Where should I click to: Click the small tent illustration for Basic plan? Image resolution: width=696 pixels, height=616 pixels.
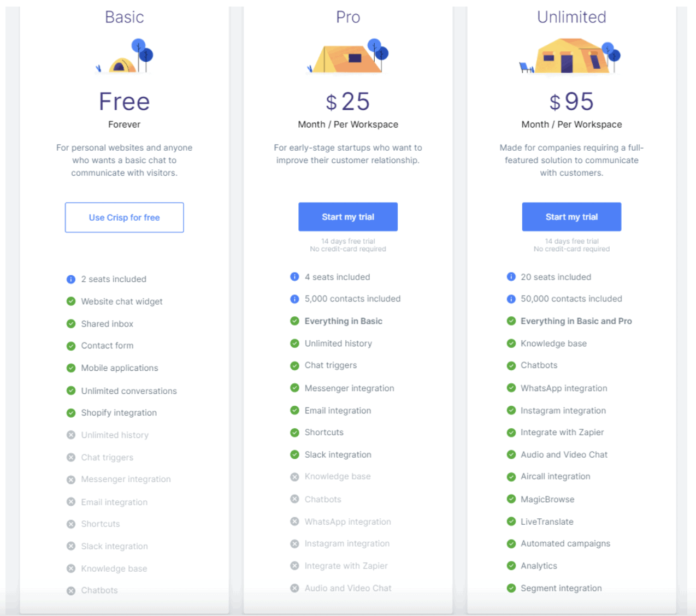pos(125,57)
